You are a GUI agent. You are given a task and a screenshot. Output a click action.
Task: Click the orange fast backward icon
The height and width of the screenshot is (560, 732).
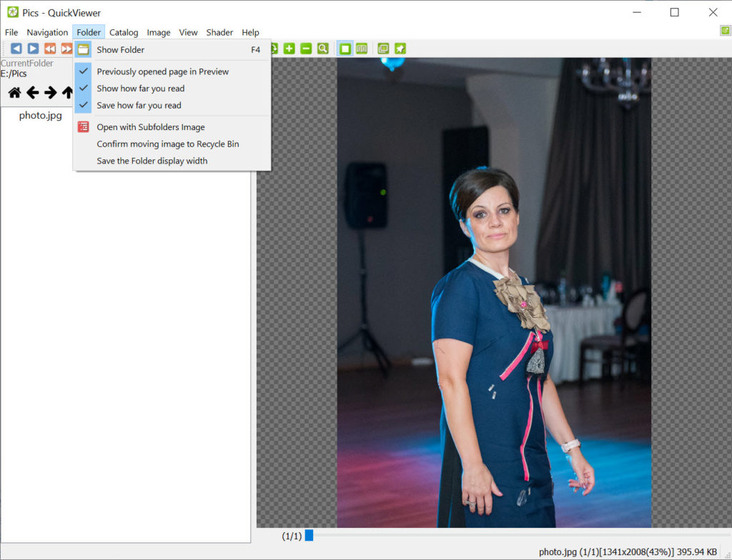click(x=50, y=49)
